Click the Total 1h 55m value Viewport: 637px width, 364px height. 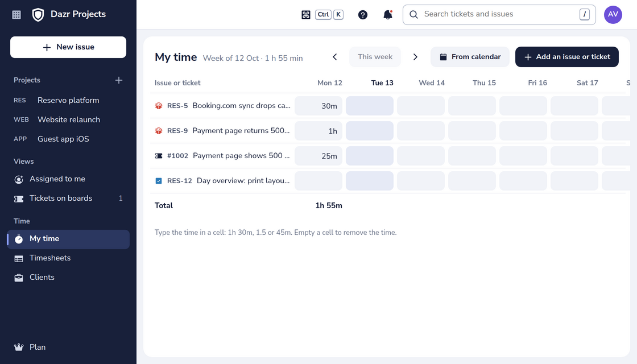click(x=329, y=205)
